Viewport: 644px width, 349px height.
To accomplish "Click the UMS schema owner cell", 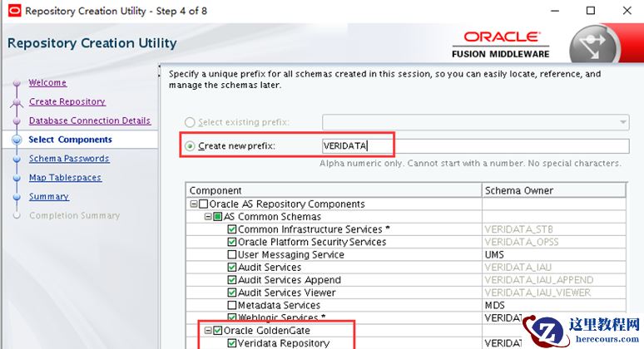I will [x=553, y=254].
